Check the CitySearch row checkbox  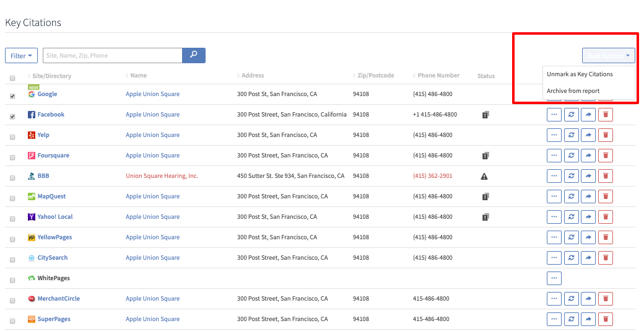tap(12, 260)
